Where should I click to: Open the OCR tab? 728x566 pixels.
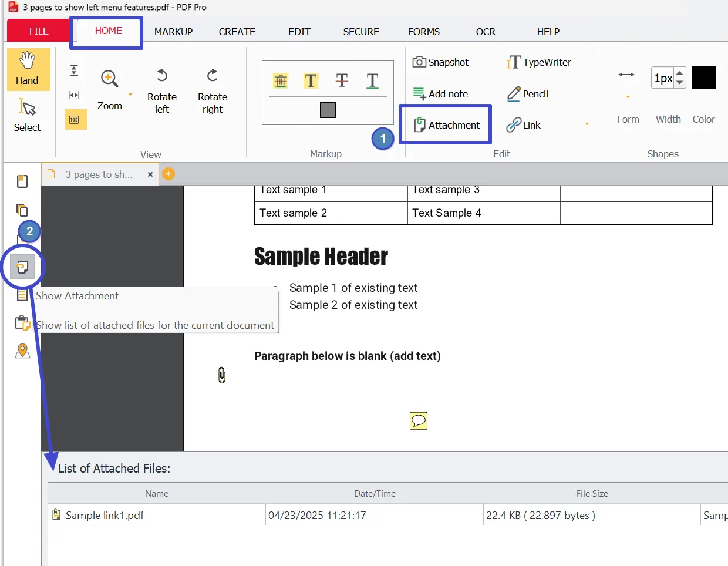[486, 32]
